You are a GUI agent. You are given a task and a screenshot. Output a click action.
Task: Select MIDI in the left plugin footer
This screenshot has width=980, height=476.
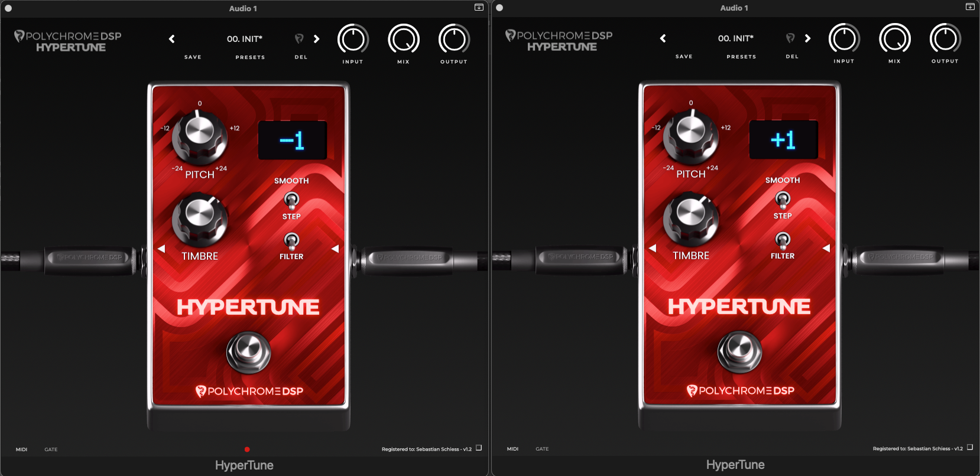(x=22, y=449)
